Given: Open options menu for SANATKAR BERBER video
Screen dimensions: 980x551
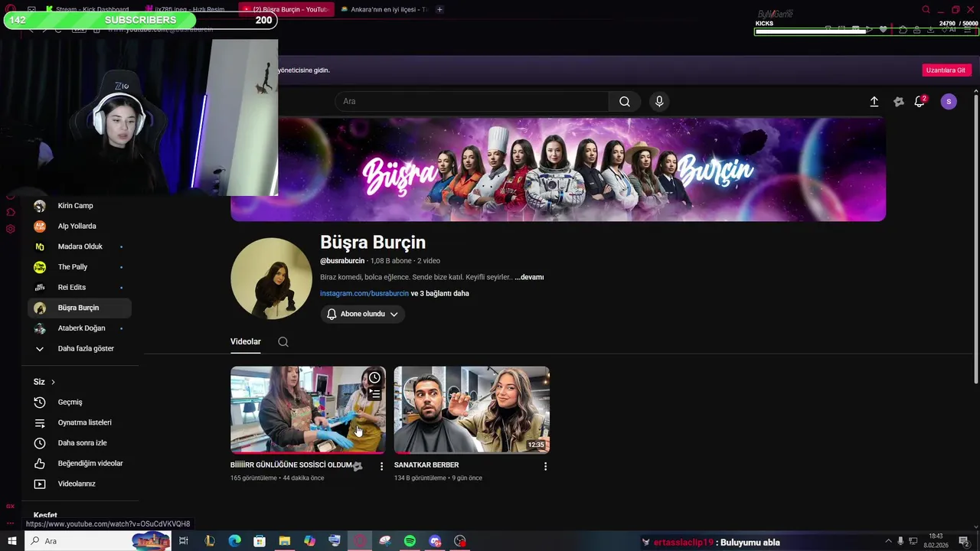Looking at the screenshot, I should [545, 466].
